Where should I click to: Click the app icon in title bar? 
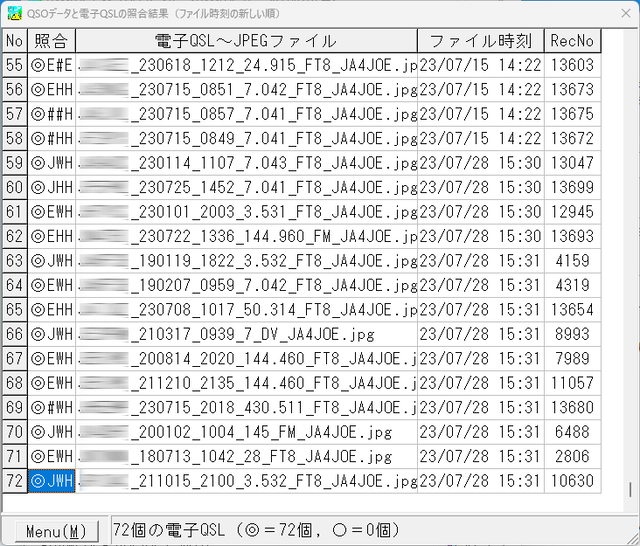(15, 13)
